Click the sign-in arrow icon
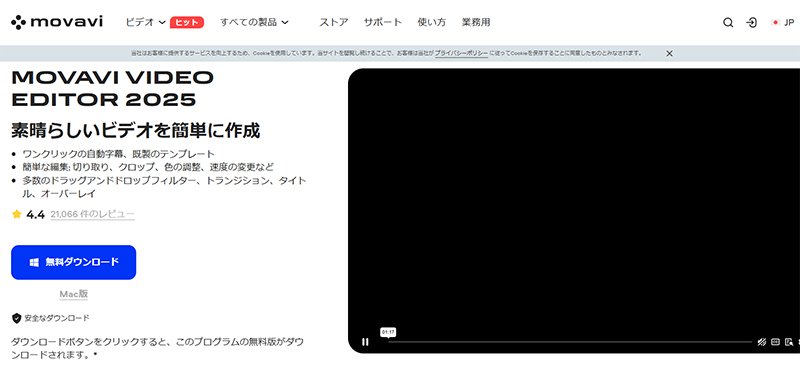 click(752, 22)
